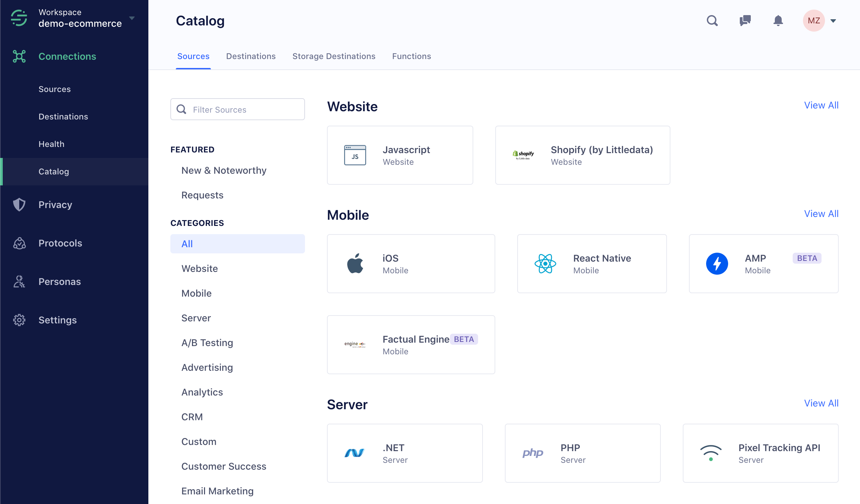860x504 pixels.
Task: Click the Settings gear icon
Action: coord(19,320)
